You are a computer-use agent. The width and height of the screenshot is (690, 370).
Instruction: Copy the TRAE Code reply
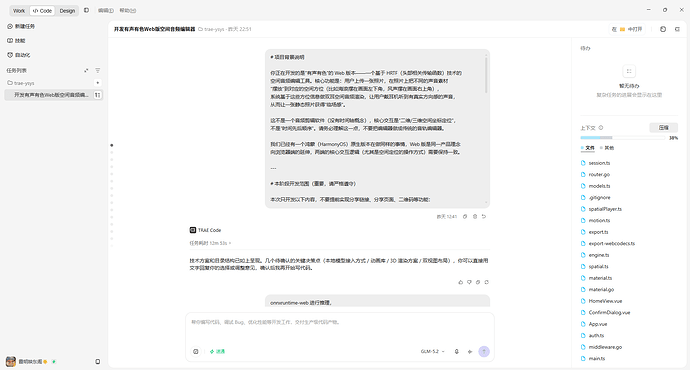coord(478,282)
